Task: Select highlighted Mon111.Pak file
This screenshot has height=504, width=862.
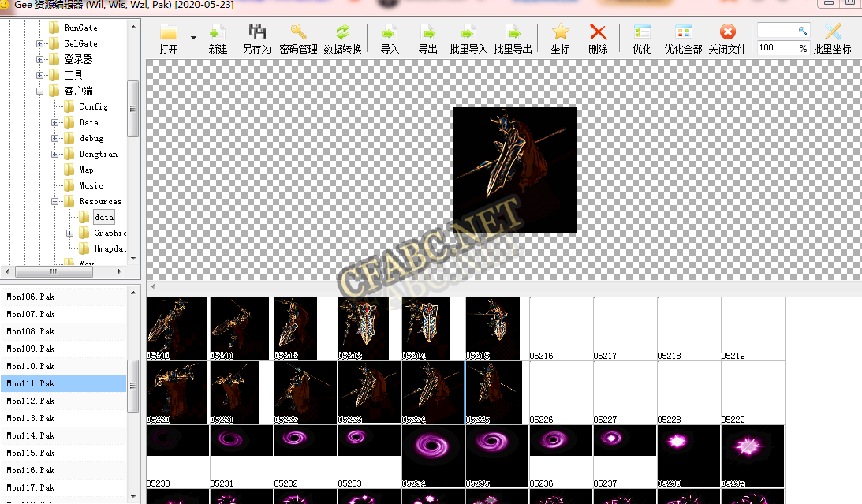Action: pos(63,383)
